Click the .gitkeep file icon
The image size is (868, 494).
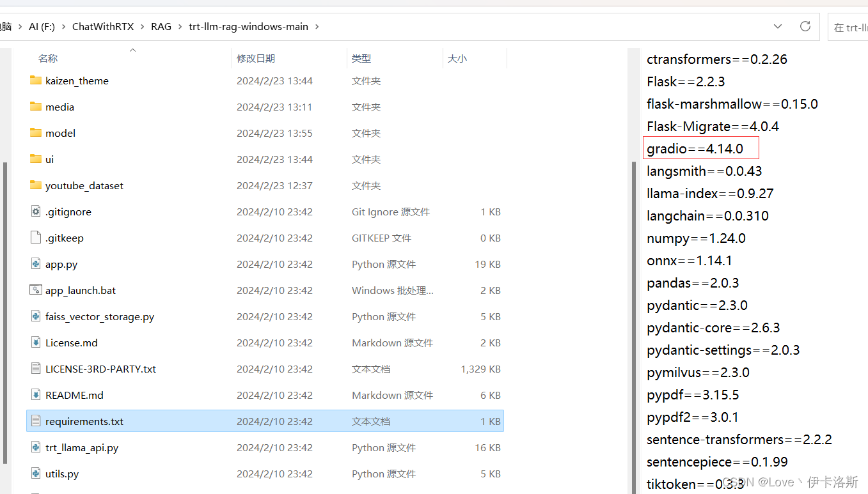click(x=36, y=238)
